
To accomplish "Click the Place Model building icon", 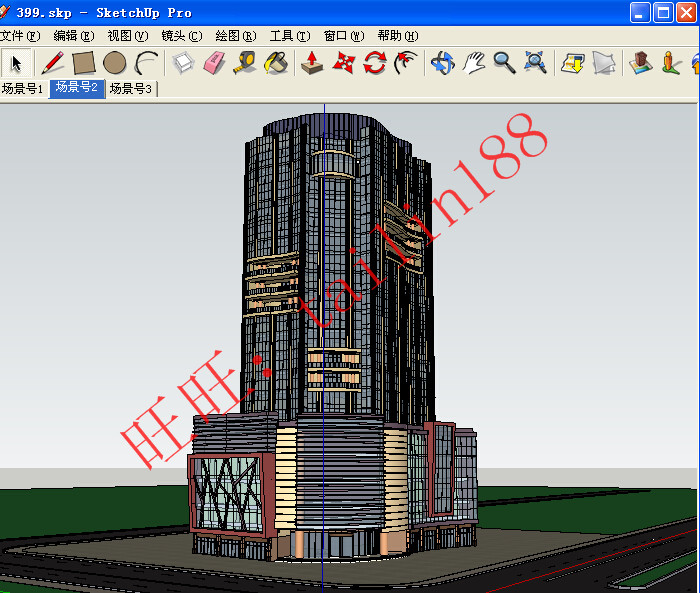I will click(x=641, y=63).
